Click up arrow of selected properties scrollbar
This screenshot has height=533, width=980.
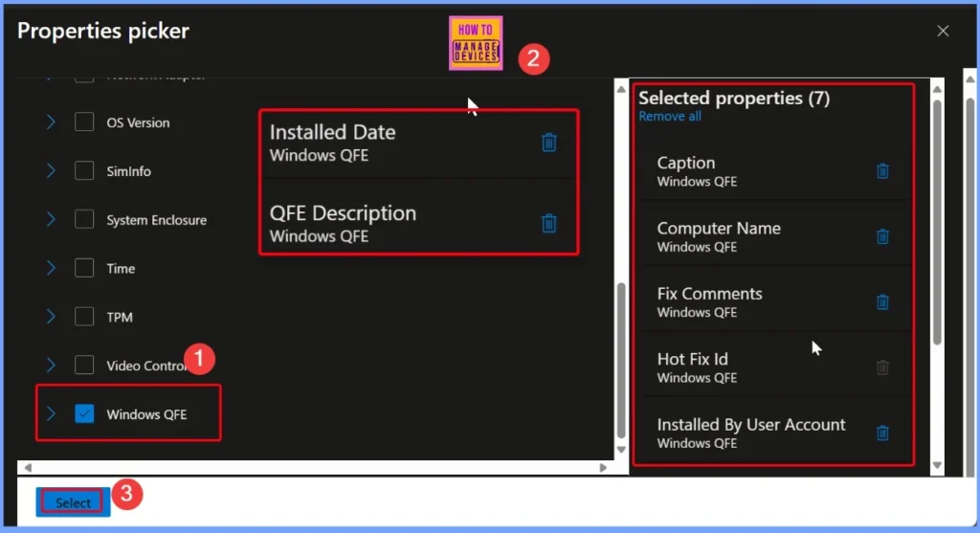937,89
